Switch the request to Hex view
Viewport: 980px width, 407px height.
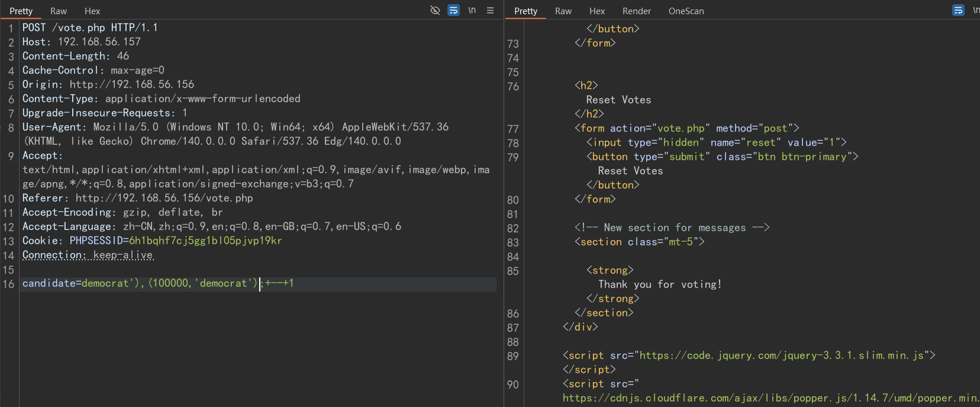(x=92, y=11)
